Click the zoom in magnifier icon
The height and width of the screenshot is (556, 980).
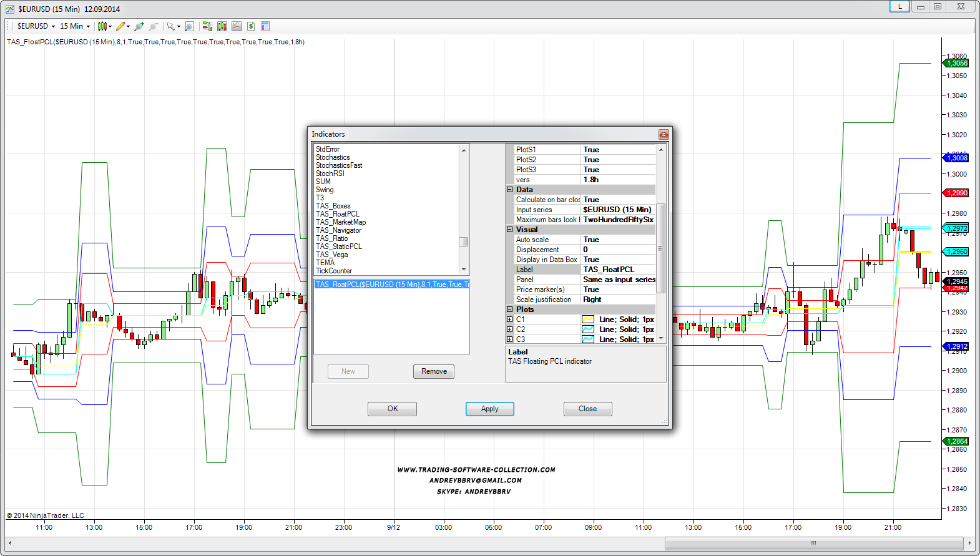point(139,26)
